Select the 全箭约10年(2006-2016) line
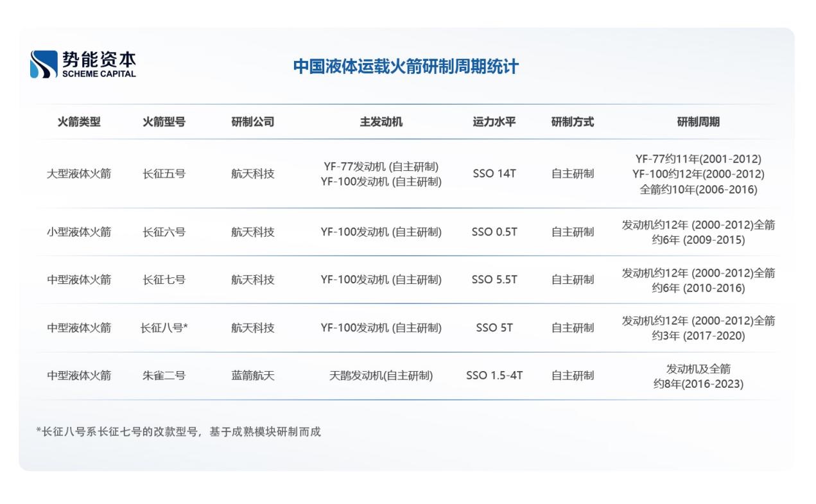Viewport: 816px width, 504px height. (699, 189)
